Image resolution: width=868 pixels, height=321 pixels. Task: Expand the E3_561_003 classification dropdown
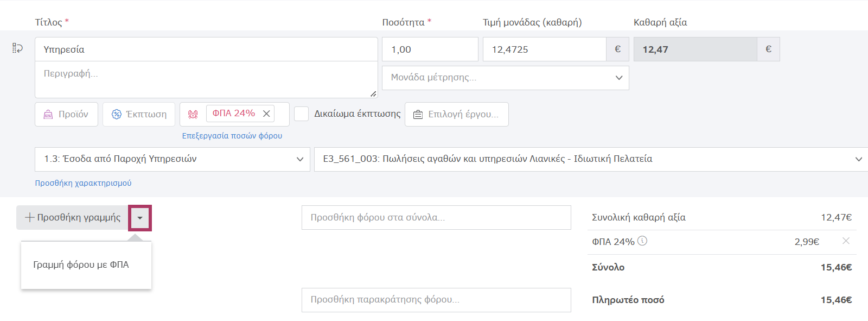591,159
